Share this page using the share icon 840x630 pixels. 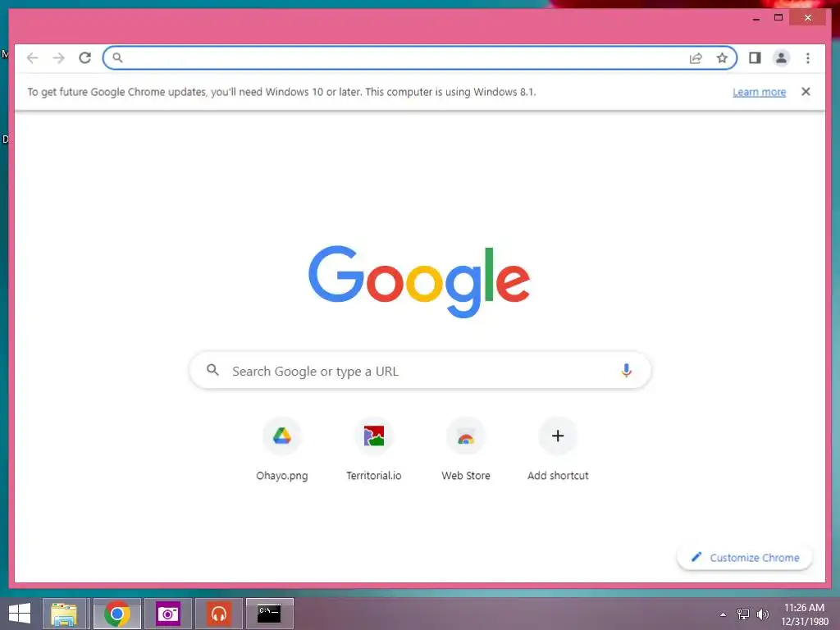pos(696,58)
